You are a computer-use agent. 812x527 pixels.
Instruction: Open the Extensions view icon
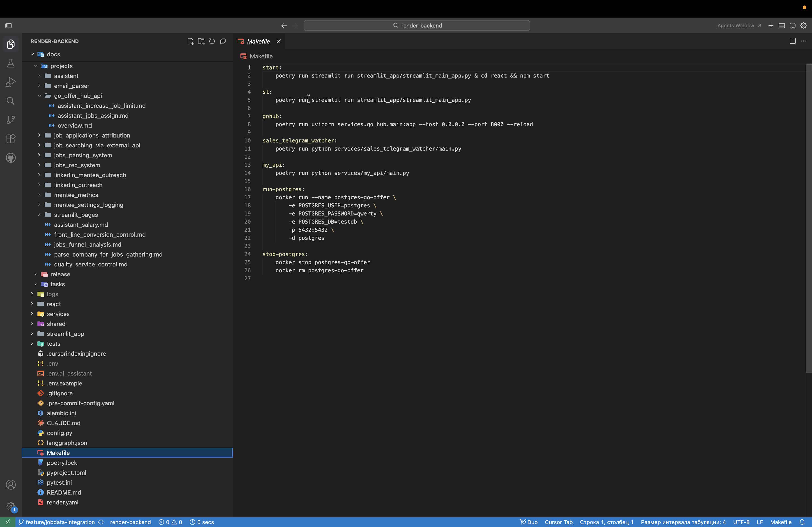pyautogui.click(x=11, y=139)
